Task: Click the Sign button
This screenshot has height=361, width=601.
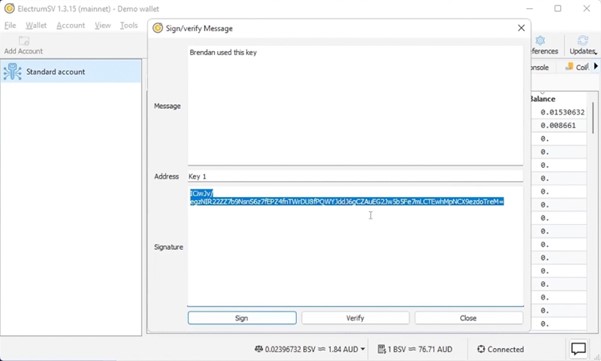Action: click(242, 318)
